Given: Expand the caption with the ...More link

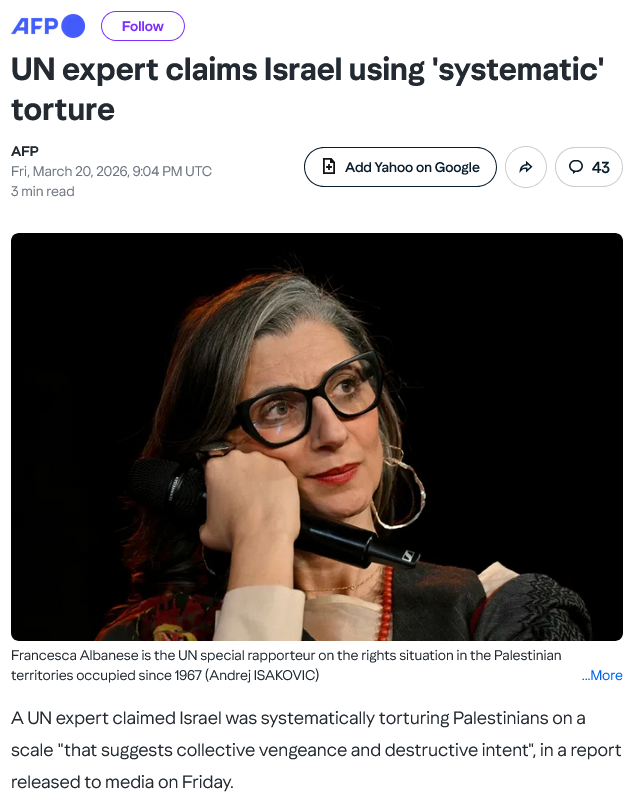Looking at the screenshot, I should pyautogui.click(x=602, y=675).
